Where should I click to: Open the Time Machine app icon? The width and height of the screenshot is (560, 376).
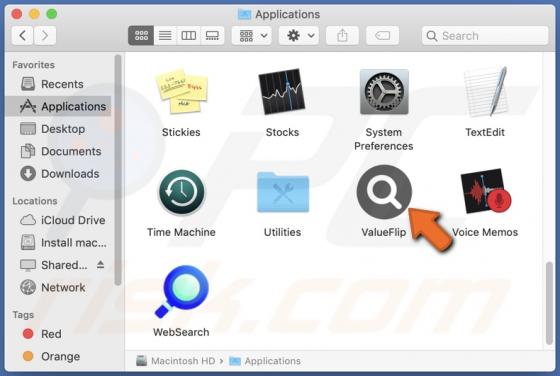coord(181,192)
